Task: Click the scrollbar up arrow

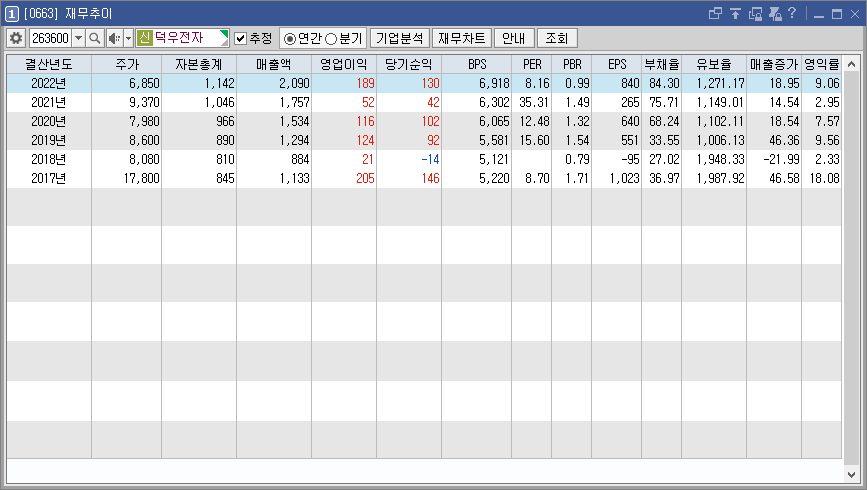Action: click(x=851, y=64)
